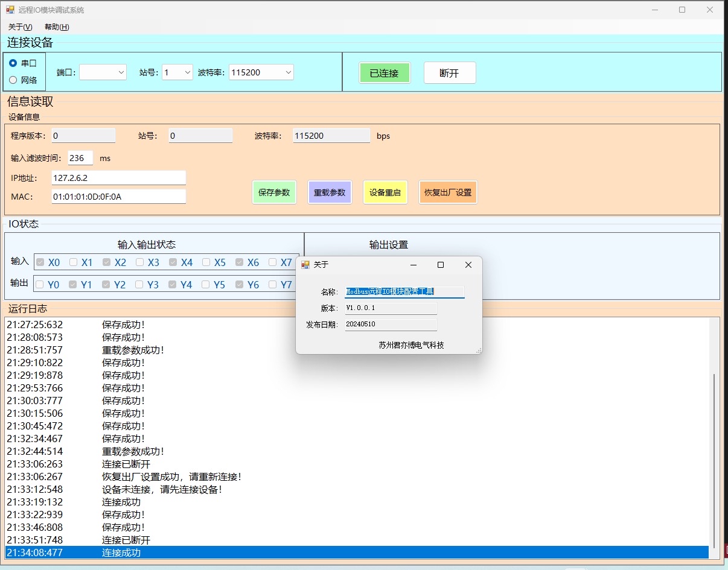Open the 关于(V) menu

coord(21,27)
